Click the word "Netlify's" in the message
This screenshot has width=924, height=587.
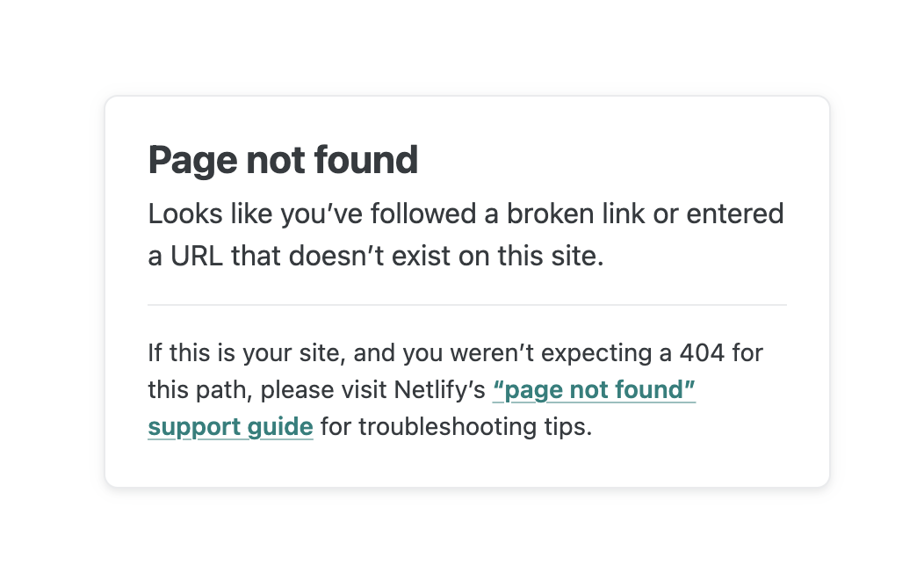tap(443, 390)
